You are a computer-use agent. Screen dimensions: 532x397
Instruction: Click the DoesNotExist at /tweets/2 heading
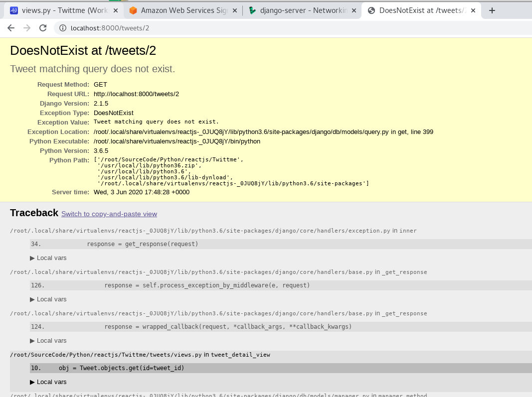pos(83,50)
